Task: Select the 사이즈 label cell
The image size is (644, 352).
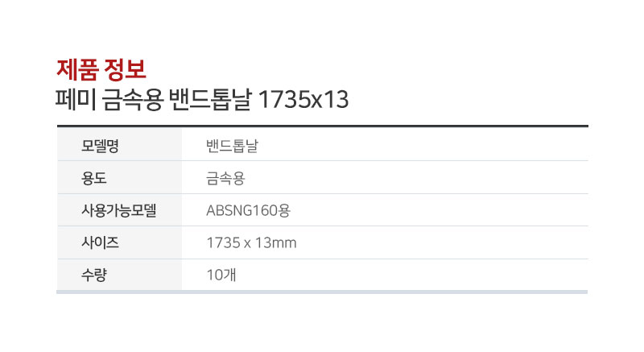Action: pos(119,242)
